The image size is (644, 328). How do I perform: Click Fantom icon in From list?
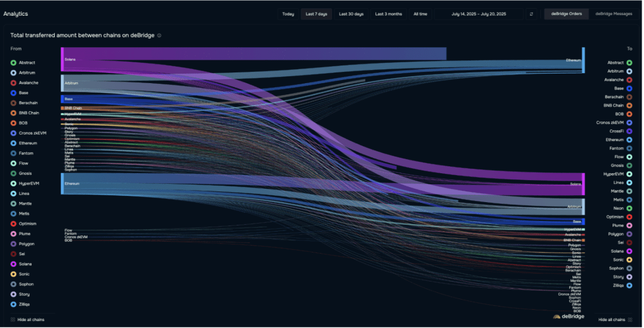[14, 154]
